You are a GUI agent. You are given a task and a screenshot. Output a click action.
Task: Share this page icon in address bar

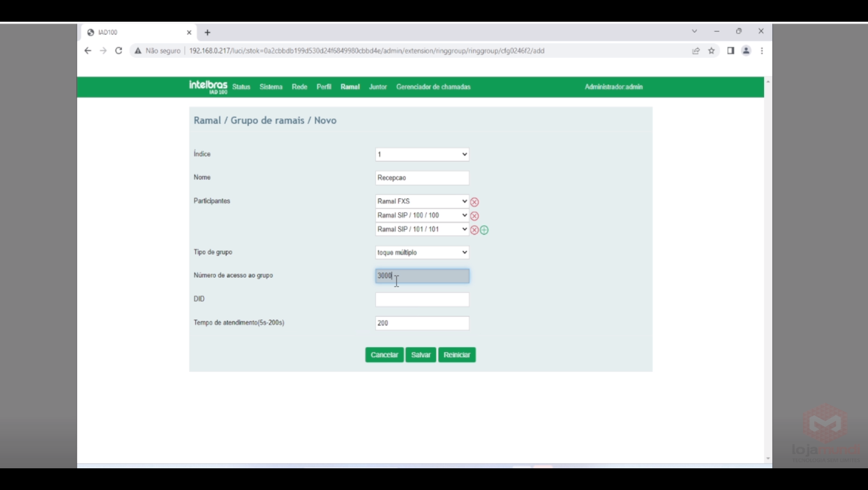pyautogui.click(x=696, y=50)
